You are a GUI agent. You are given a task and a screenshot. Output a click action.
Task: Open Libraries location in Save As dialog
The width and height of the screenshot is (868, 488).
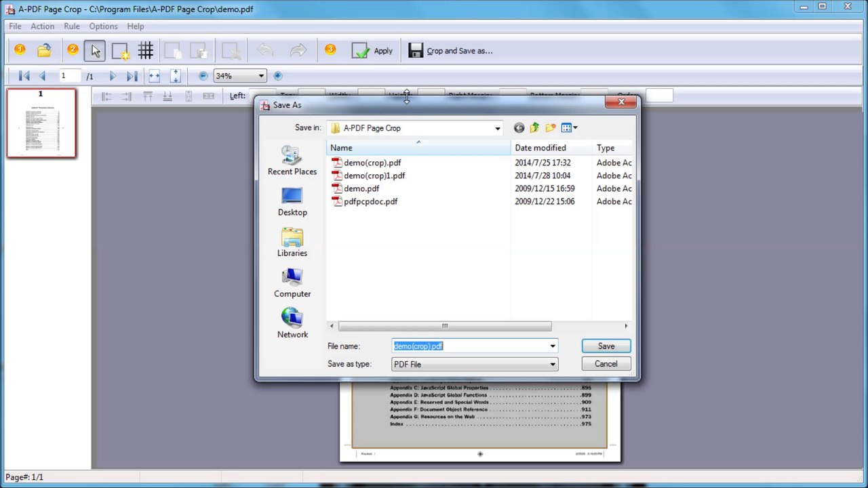292,243
